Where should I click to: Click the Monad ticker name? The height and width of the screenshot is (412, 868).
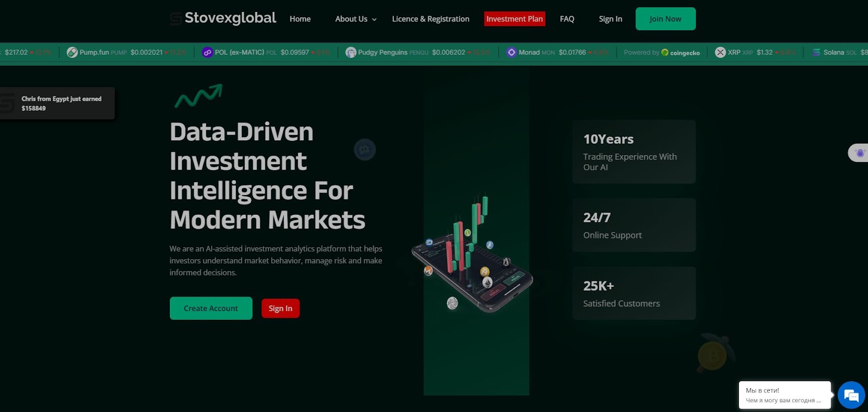pos(529,53)
